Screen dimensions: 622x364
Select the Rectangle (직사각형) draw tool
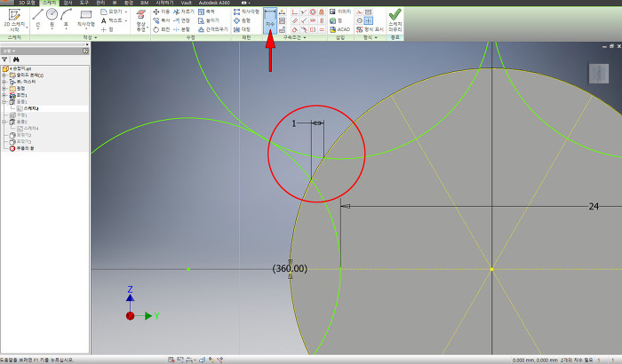point(85,19)
